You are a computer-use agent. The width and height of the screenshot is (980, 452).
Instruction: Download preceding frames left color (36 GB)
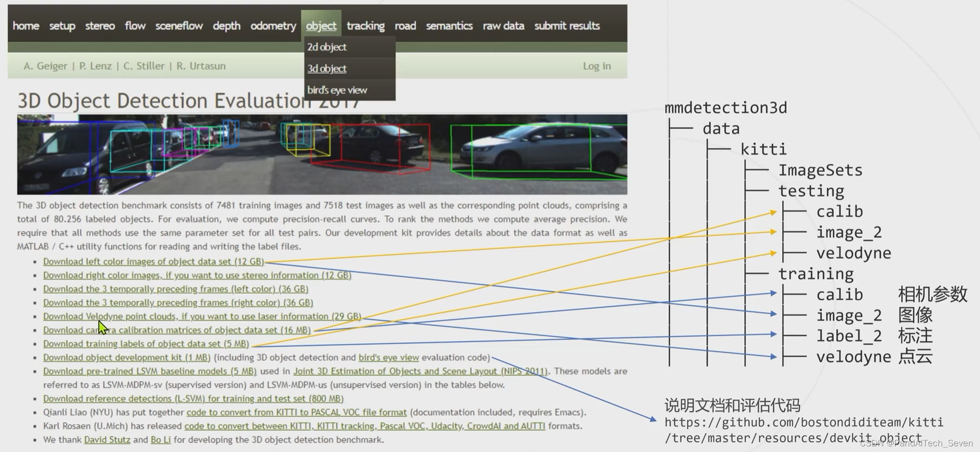click(176, 289)
